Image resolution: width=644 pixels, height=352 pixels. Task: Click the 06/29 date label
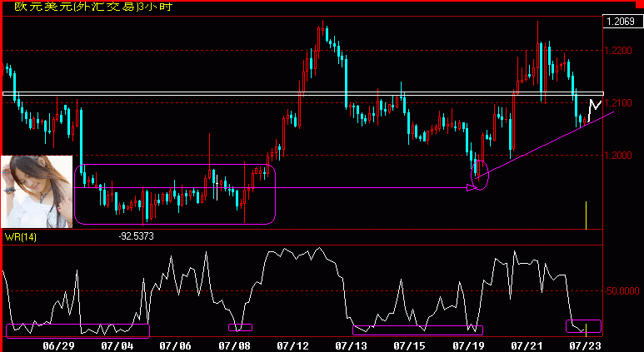click(58, 346)
